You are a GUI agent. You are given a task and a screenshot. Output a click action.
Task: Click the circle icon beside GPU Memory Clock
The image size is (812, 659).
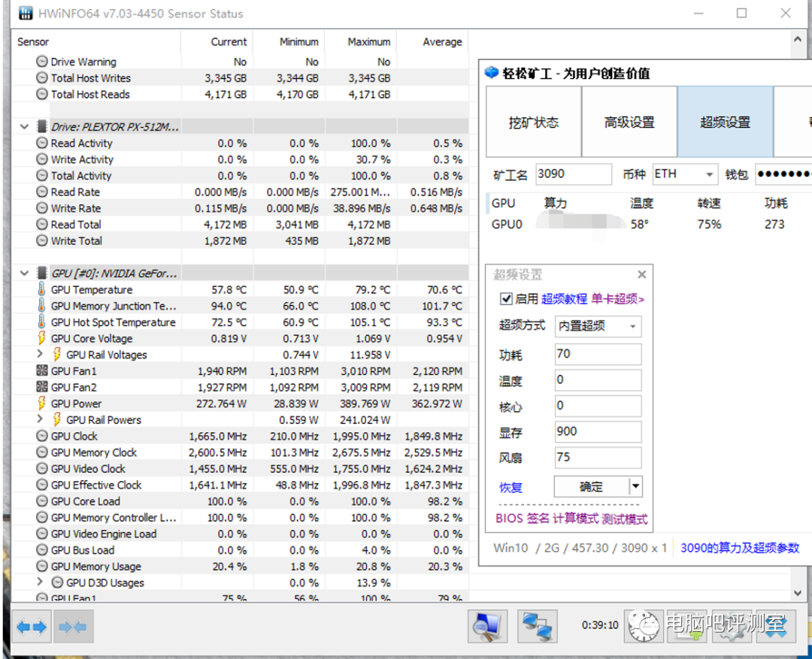point(42,452)
